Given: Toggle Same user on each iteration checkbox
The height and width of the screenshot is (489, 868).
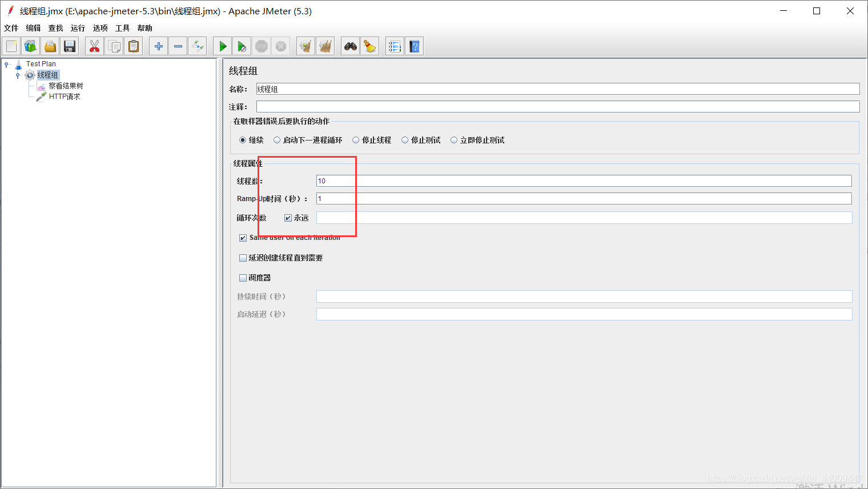Looking at the screenshot, I should pos(243,238).
